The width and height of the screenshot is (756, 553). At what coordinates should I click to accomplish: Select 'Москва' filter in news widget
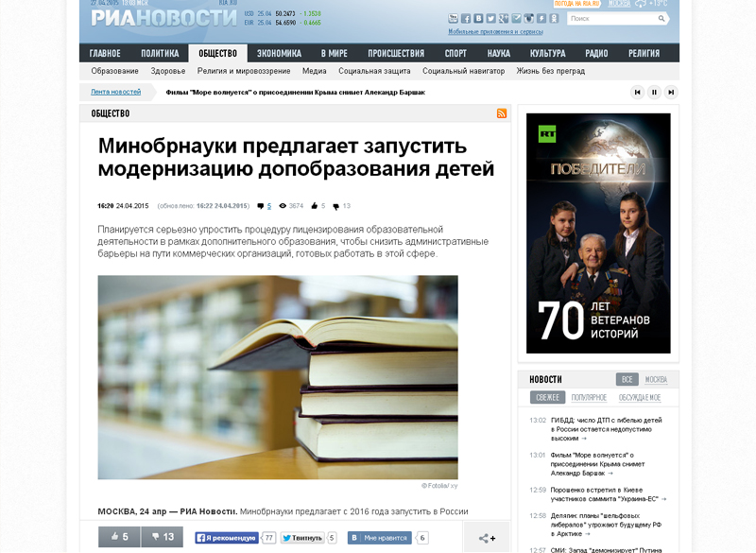(x=656, y=380)
